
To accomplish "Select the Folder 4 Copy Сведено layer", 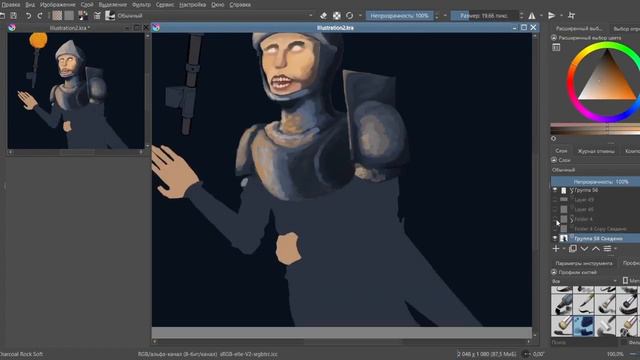I will coord(596,229).
